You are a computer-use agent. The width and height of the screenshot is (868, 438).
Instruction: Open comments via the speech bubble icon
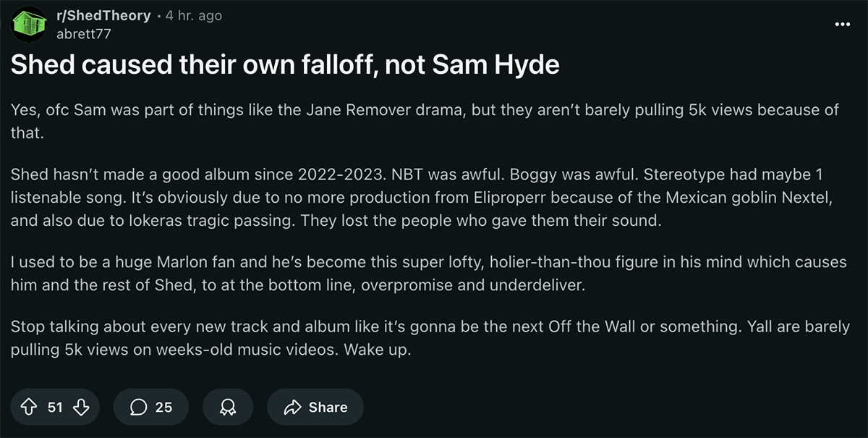coord(138,408)
